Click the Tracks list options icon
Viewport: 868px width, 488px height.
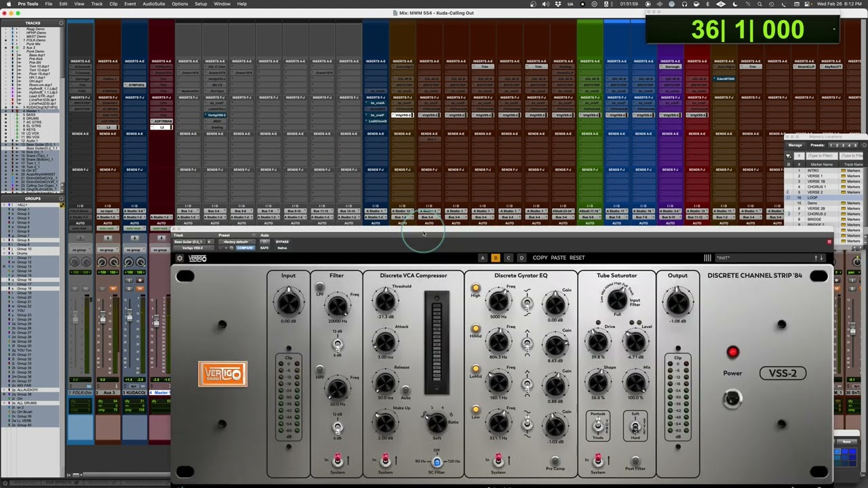coord(61,23)
